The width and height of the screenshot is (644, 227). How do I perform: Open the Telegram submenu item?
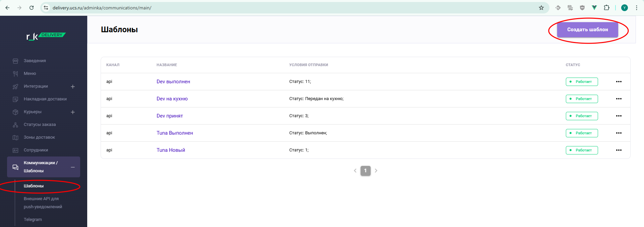pos(33,220)
